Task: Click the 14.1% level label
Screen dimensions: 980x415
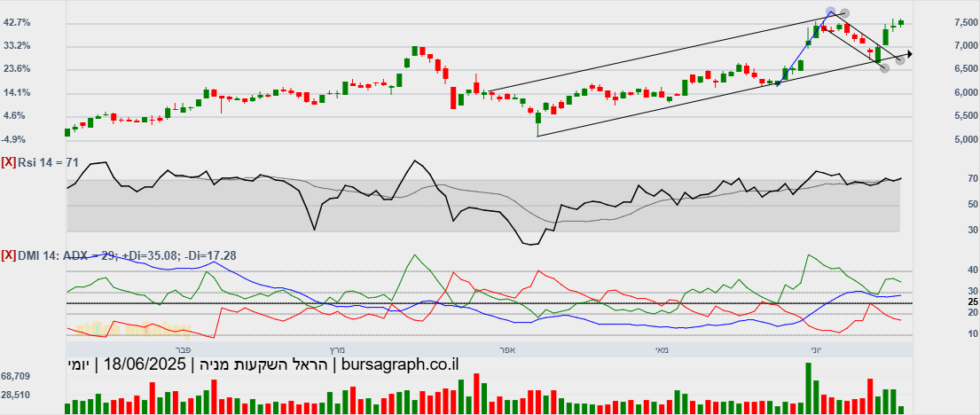Action: (18, 92)
